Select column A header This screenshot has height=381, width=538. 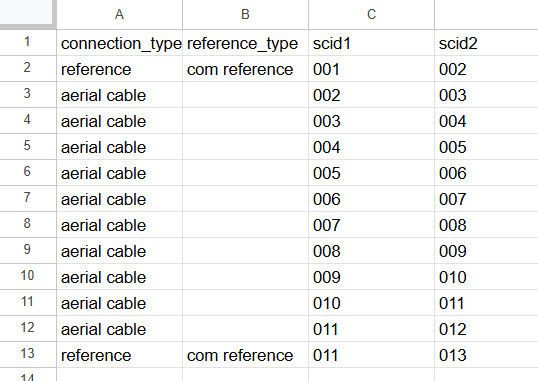(119, 14)
